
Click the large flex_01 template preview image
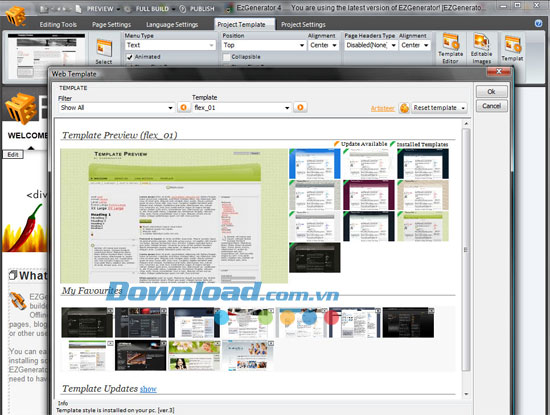[174, 216]
